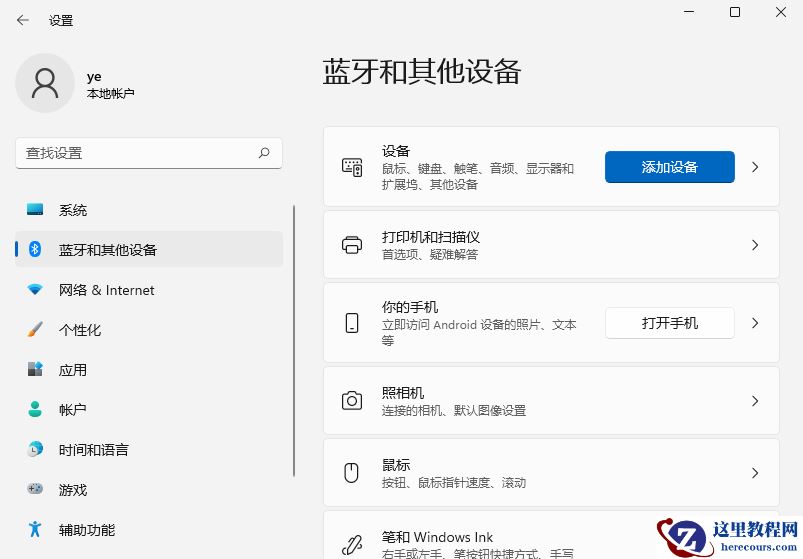Click the 连接的相机、默认图像设置 subtitle
The image size is (803, 559).
click(454, 411)
